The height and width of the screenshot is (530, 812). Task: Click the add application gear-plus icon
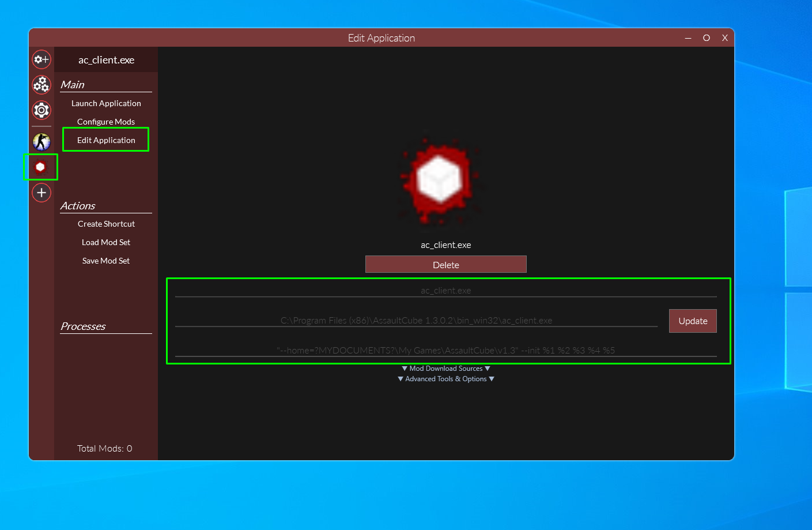point(41,59)
